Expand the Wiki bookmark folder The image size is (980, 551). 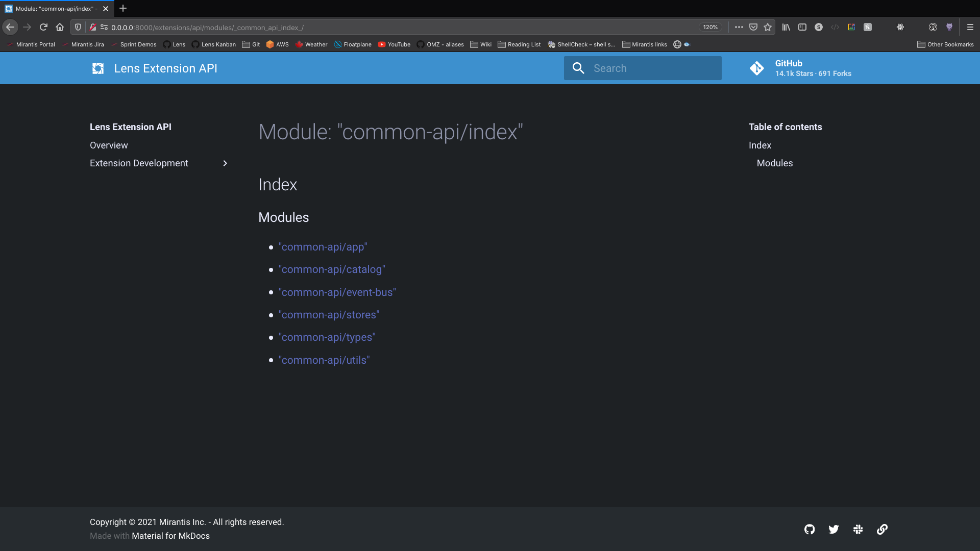click(x=481, y=44)
